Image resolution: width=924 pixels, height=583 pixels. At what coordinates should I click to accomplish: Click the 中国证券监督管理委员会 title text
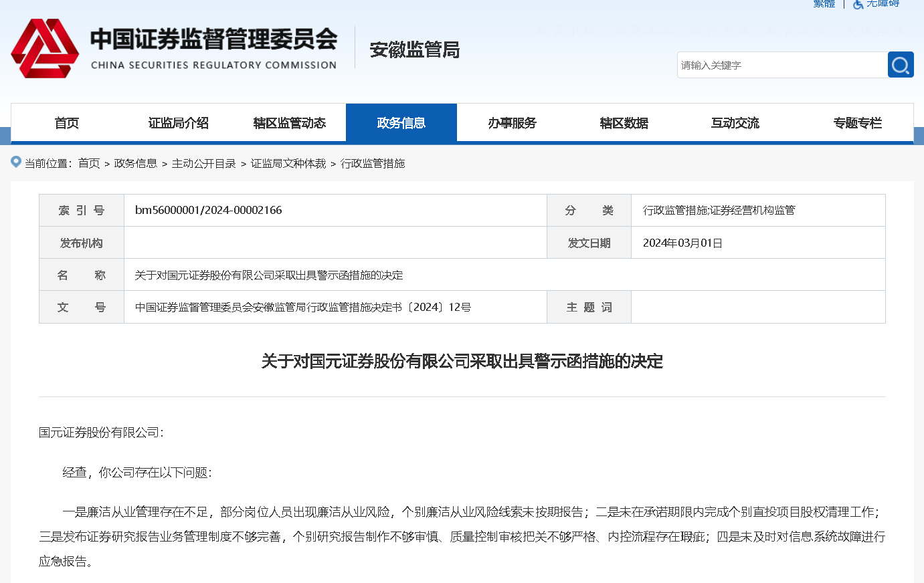pos(214,39)
